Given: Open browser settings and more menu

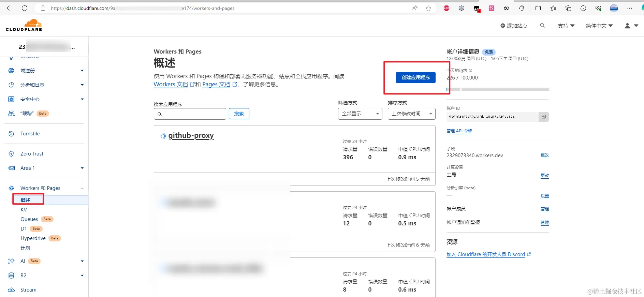Looking at the screenshot, I should point(629,8).
